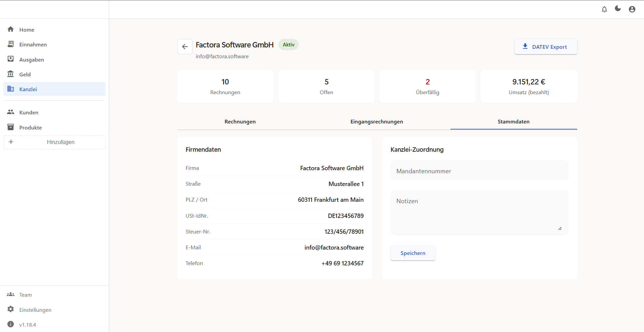Click the value 60311 Frankfurt am Main
Image resolution: width=644 pixels, height=332 pixels.
(331, 200)
